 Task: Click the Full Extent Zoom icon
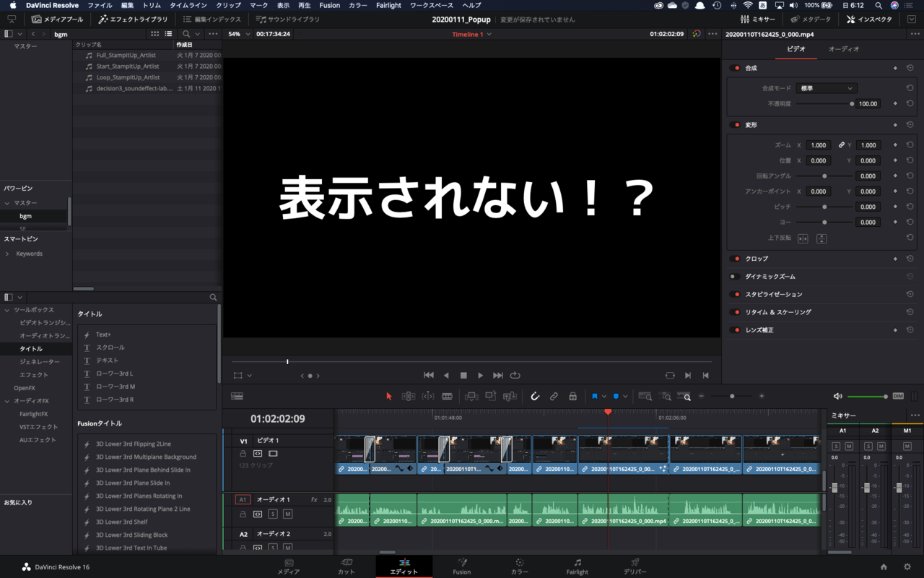pos(645,396)
